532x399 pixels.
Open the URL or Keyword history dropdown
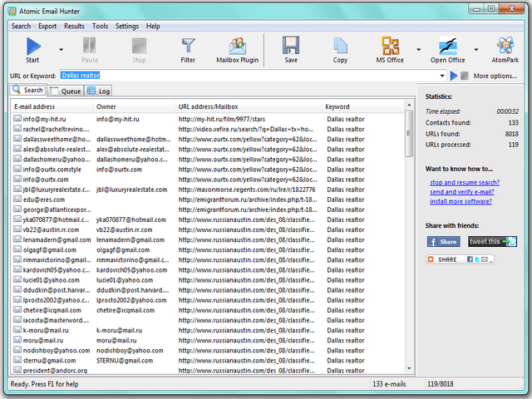point(442,76)
